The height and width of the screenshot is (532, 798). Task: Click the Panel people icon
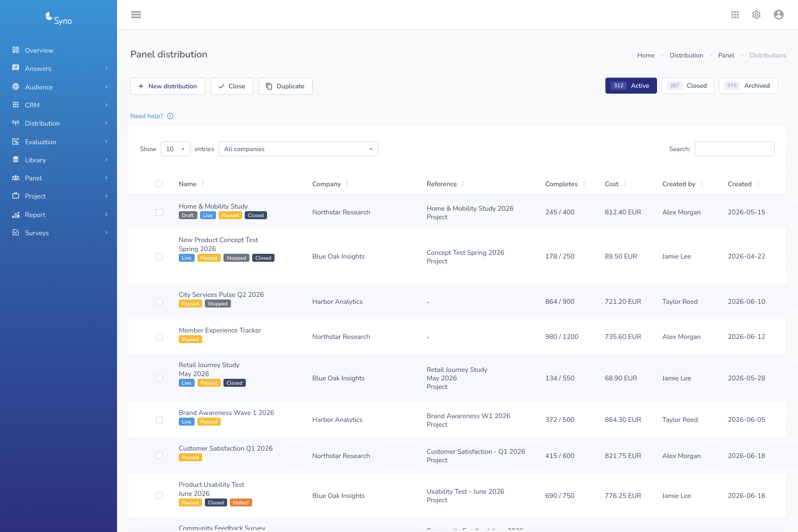[16, 178]
